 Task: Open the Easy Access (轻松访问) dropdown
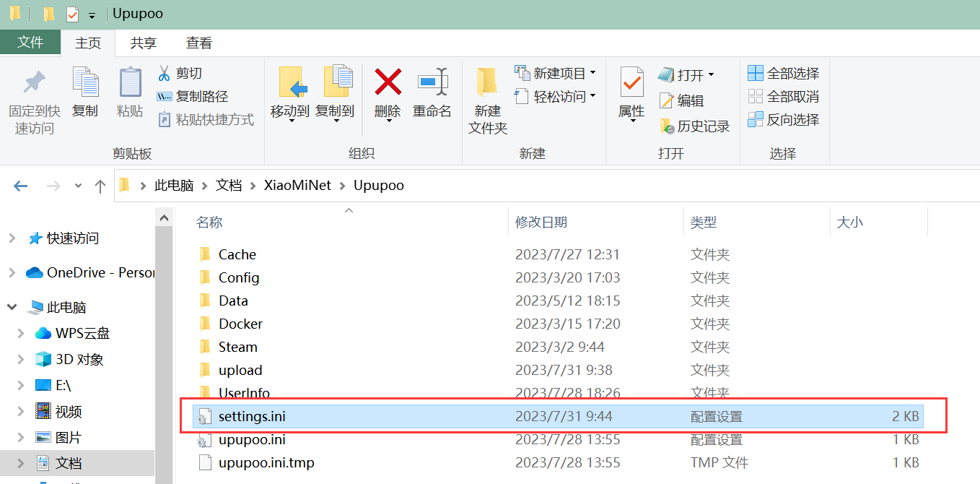[555, 96]
